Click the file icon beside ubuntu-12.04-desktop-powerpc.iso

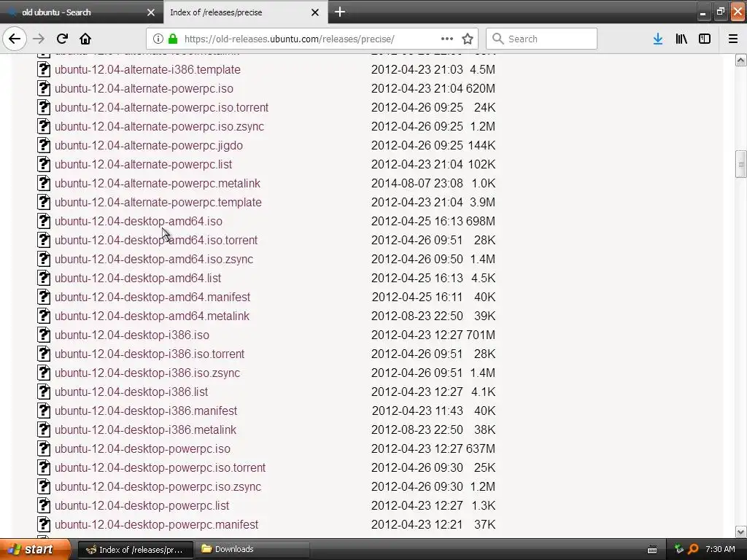[x=44, y=449]
